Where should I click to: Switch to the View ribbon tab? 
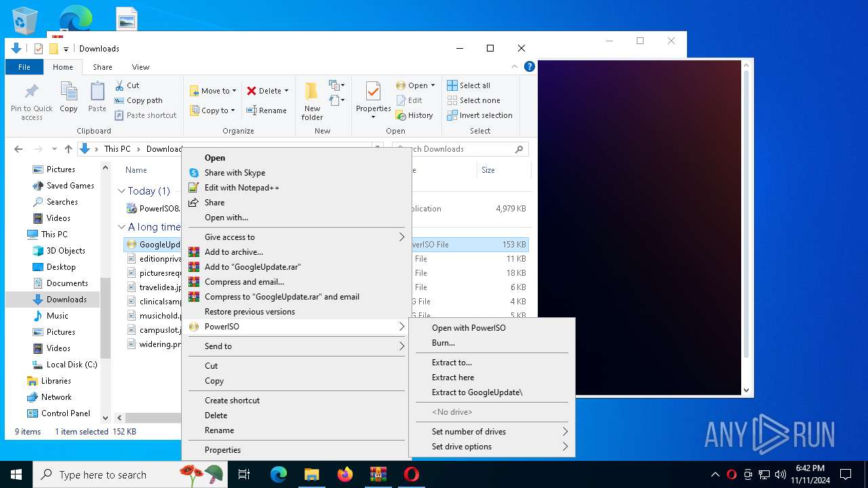pyautogui.click(x=140, y=67)
